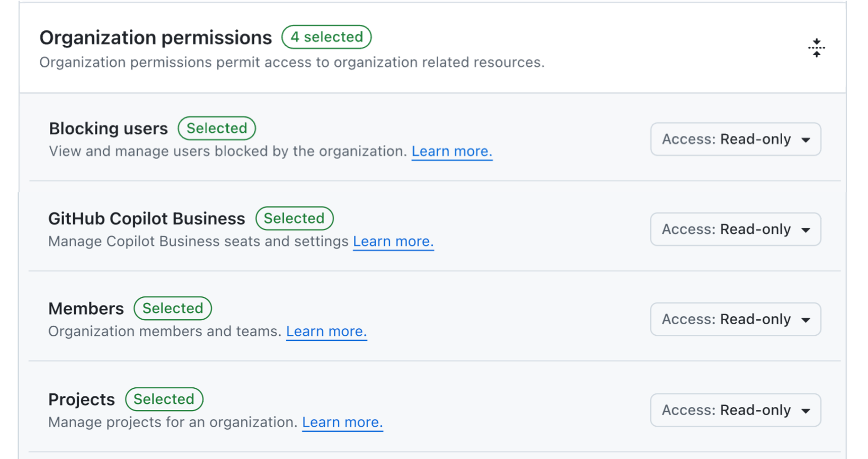This screenshot has height=459, width=868.
Task: Click the Selected badge beside Projects
Action: click(x=164, y=399)
